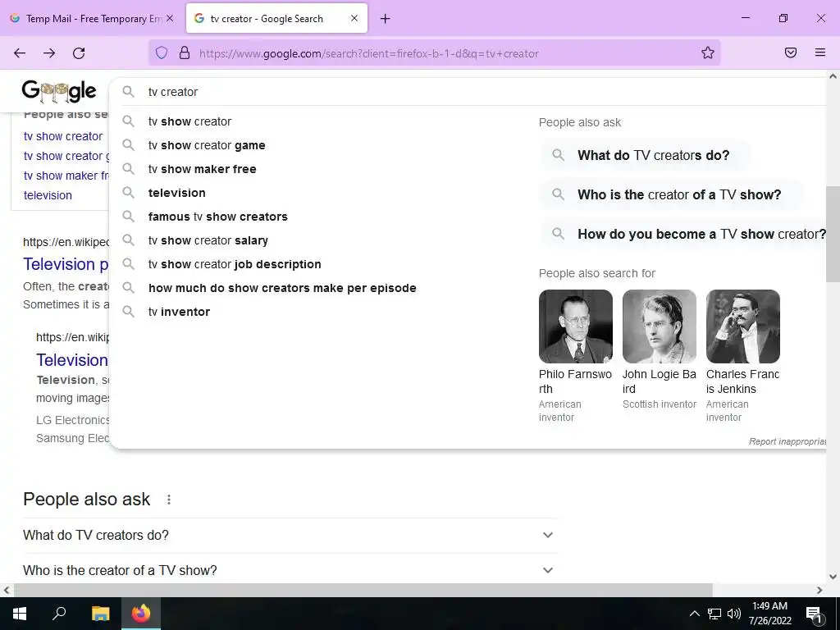Open the volume control tray icon
The image size is (840, 630).
pos(734,614)
